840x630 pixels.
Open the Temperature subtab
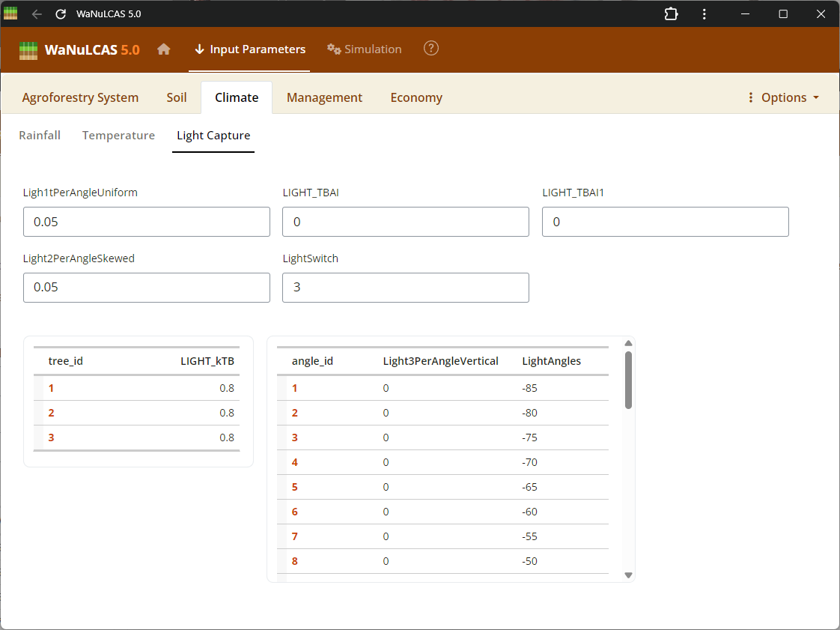point(118,136)
